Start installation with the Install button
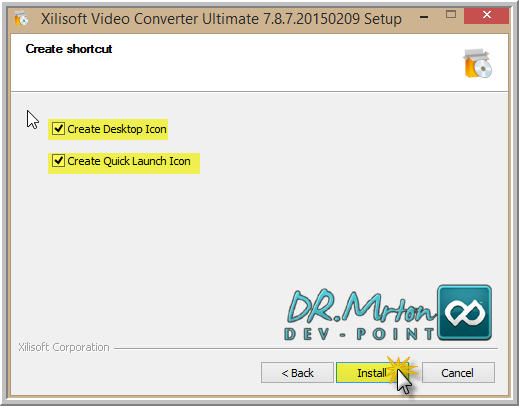The image size is (519, 406). click(372, 373)
